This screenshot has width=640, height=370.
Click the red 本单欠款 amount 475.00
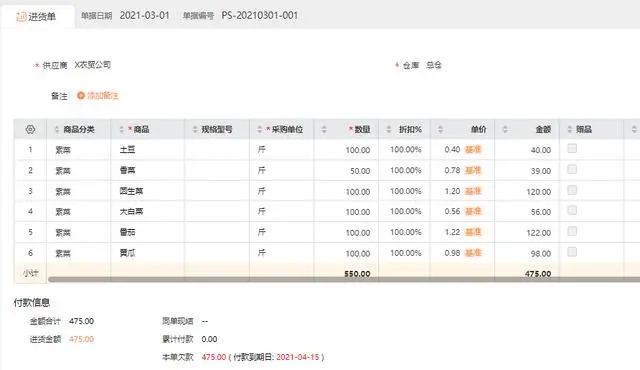point(213,357)
